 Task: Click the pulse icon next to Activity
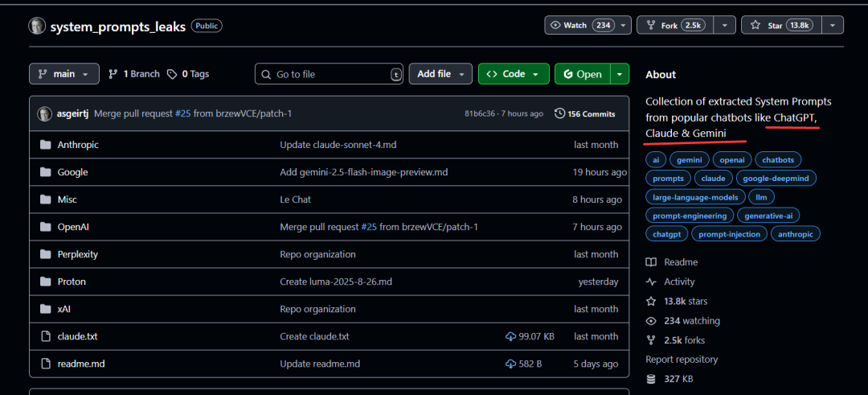click(651, 282)
